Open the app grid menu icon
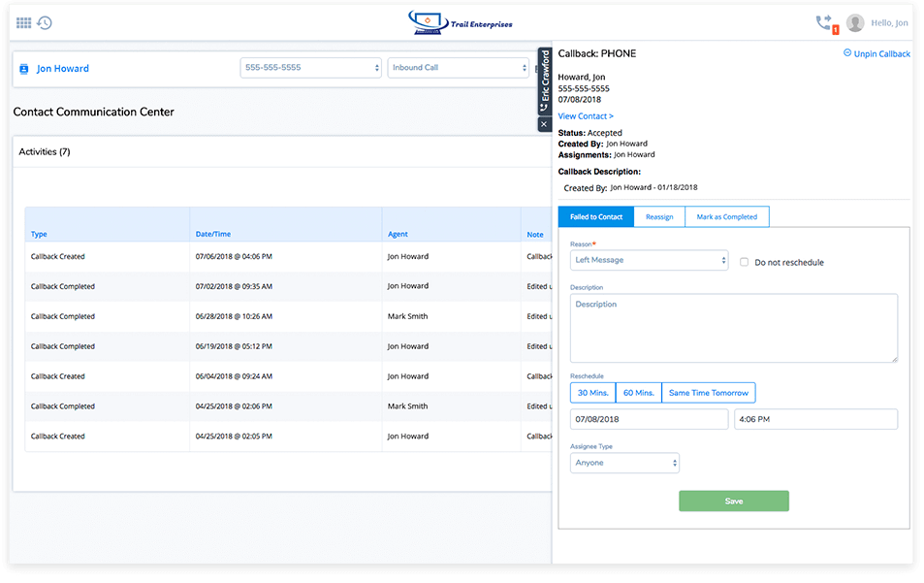This screenshot has width=924, height=583. (23, 23)
